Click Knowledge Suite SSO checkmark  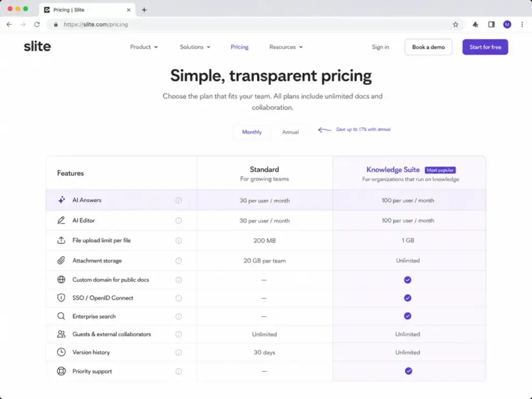coord(407,298)
